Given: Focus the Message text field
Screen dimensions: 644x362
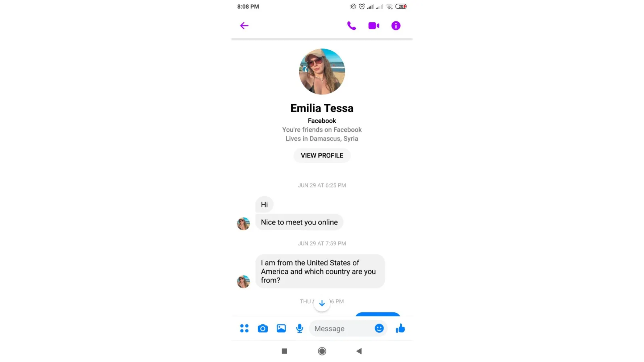Looking at the screenshot, I should [x=342, y=329].
